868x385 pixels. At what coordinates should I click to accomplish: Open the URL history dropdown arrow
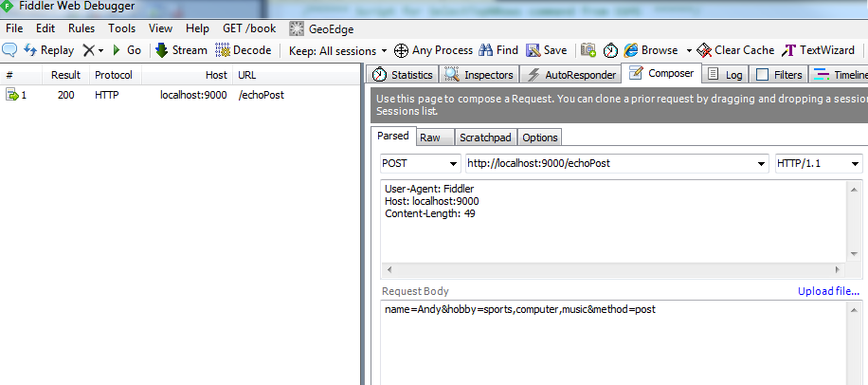click(x=762, y=164)
